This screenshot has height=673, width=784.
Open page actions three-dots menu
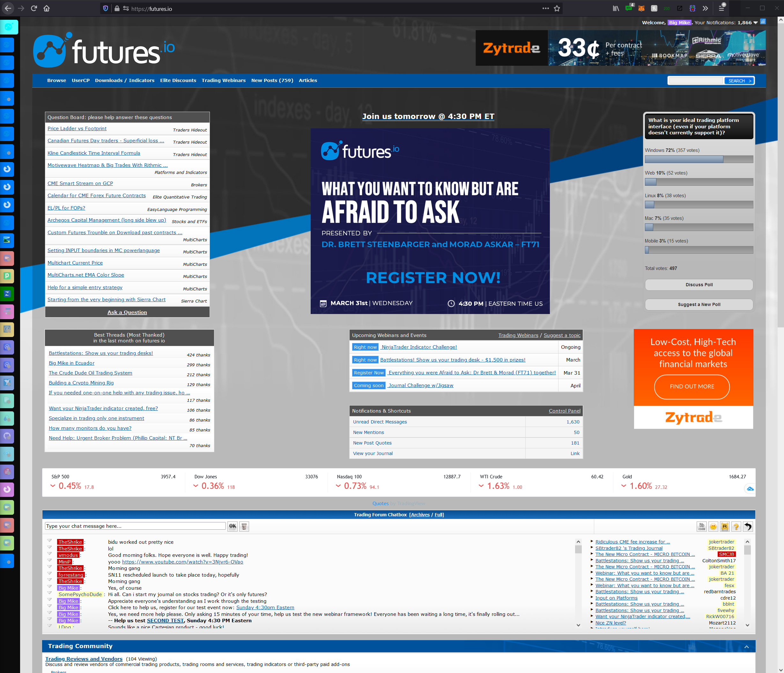pyautogui.click(x=545, y=8)
